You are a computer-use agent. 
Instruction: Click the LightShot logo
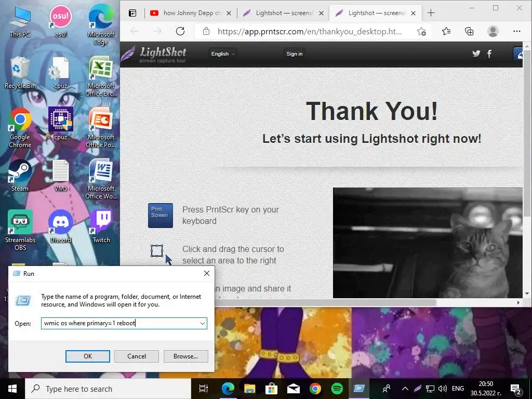154,54
